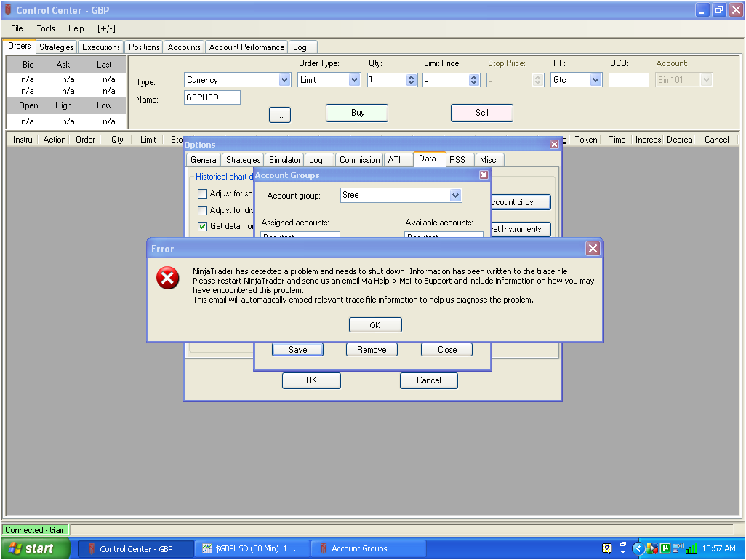Close the Account Groups dialog via X
Screen dimensions: 746x560
pyautogui.click(x=484, y=175)
